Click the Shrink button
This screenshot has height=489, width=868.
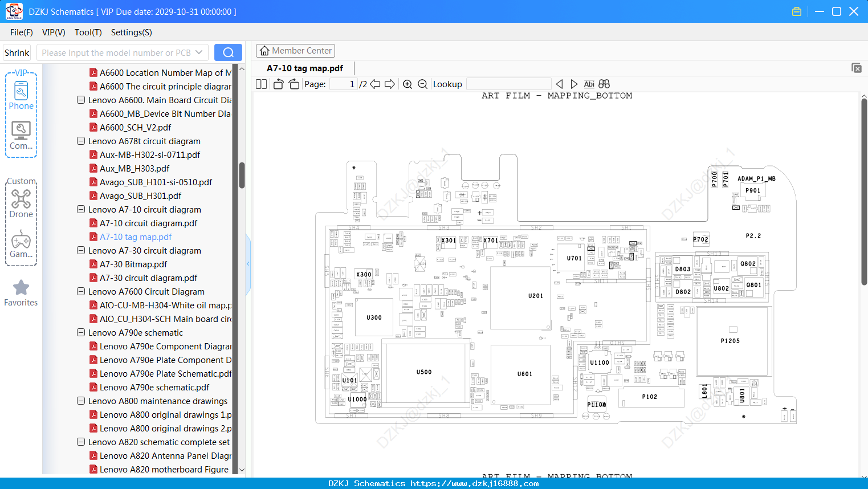tap(17, 52)
